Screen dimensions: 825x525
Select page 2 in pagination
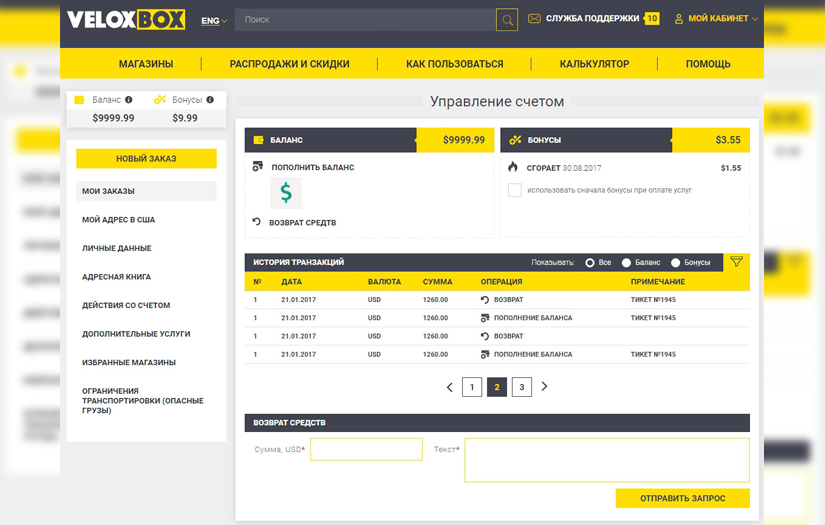point(497,387)
